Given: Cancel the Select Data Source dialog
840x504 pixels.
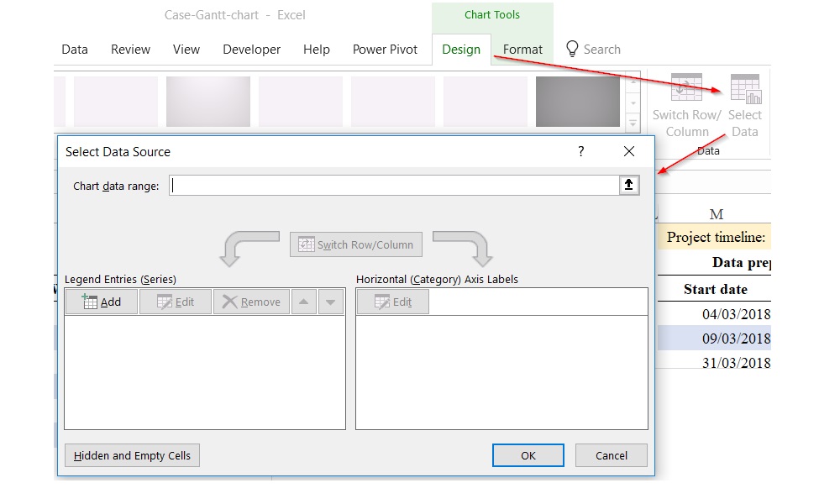Looking at the screenshot, I should click(611, 456).
